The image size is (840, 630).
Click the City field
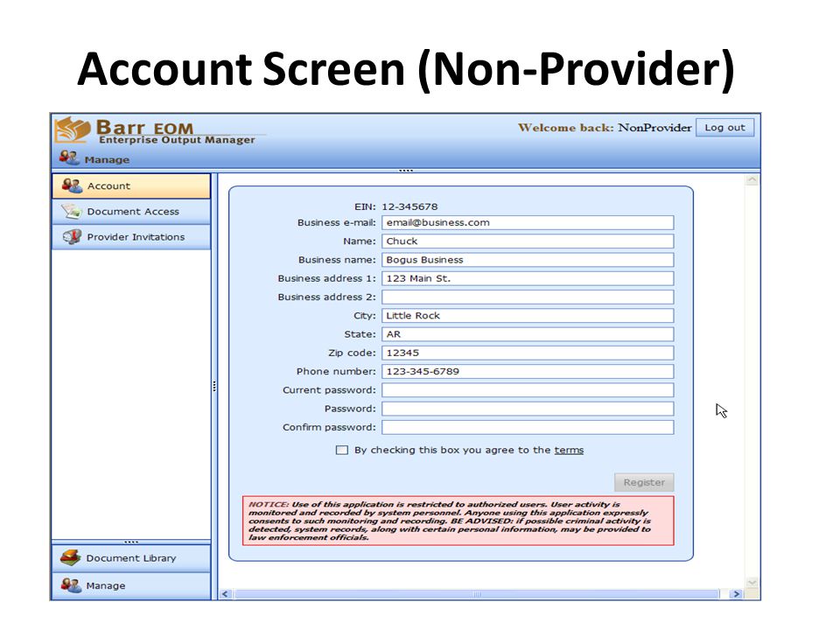coord(528,316)
